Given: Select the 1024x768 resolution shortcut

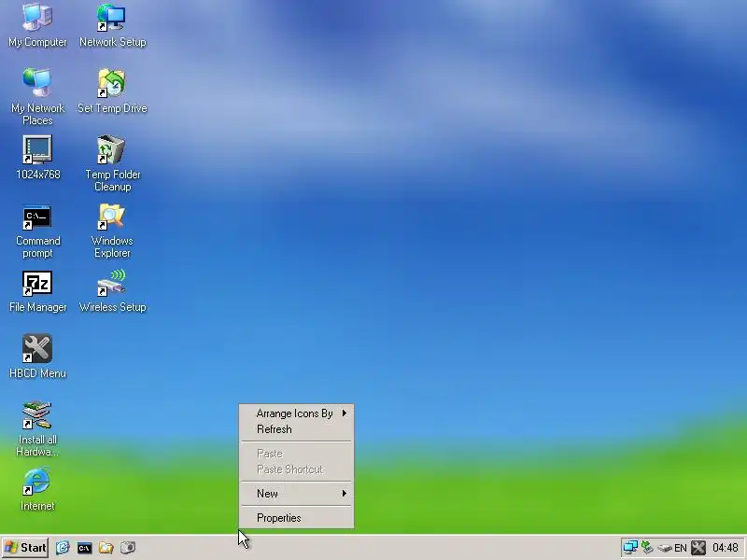Looking at the screenshot, I should (37, 158).
